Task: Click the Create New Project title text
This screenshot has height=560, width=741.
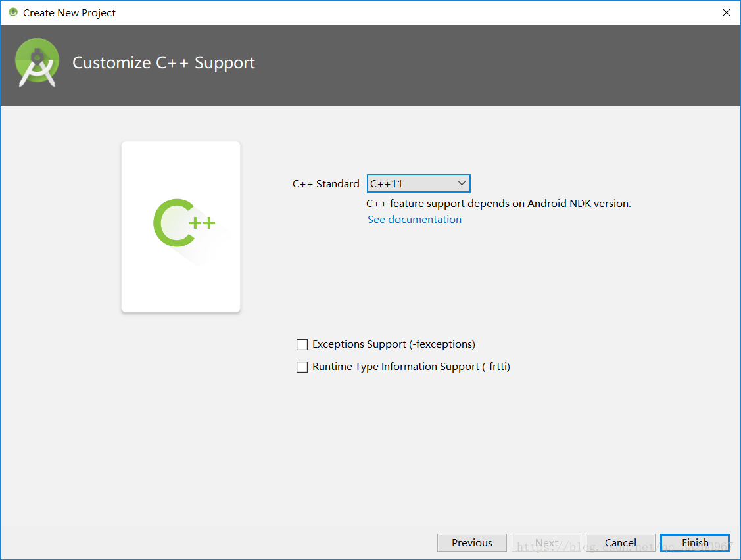Action: 69,12
